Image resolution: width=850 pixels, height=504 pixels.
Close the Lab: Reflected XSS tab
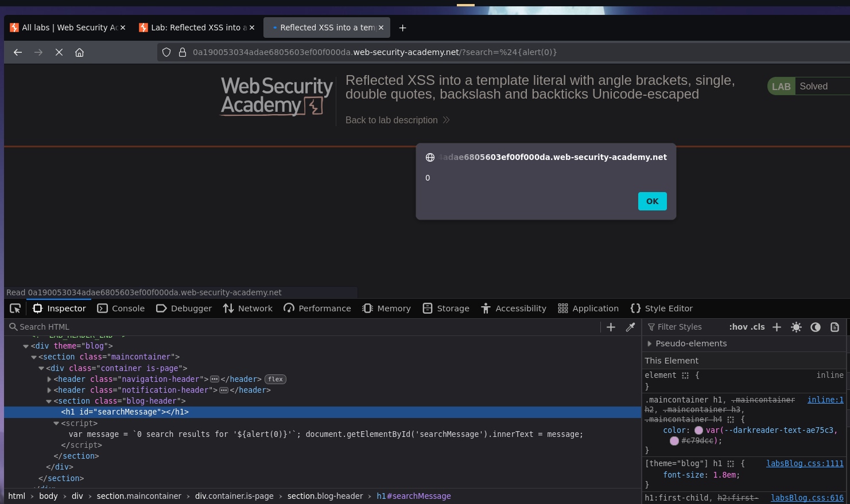[252, 28]
